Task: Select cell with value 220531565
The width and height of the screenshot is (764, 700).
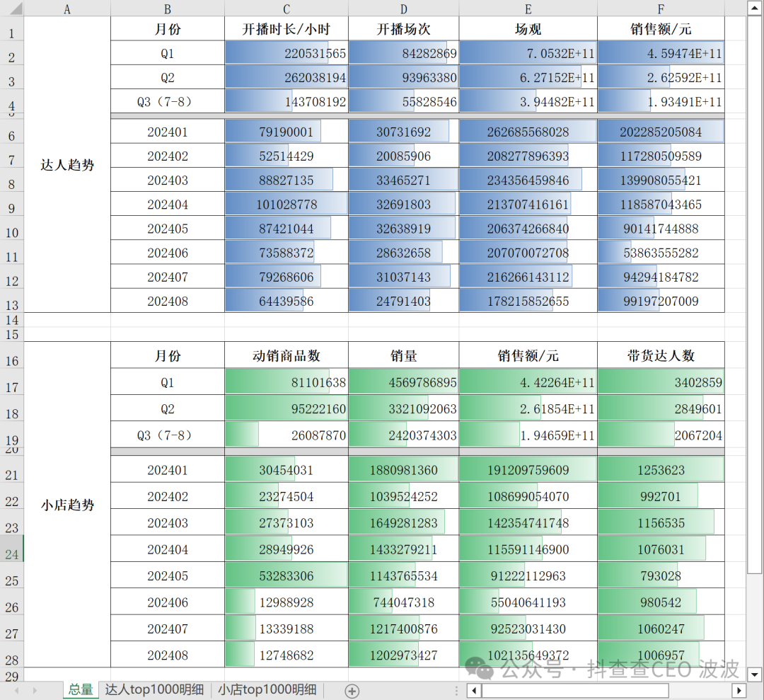Action: 286,52
